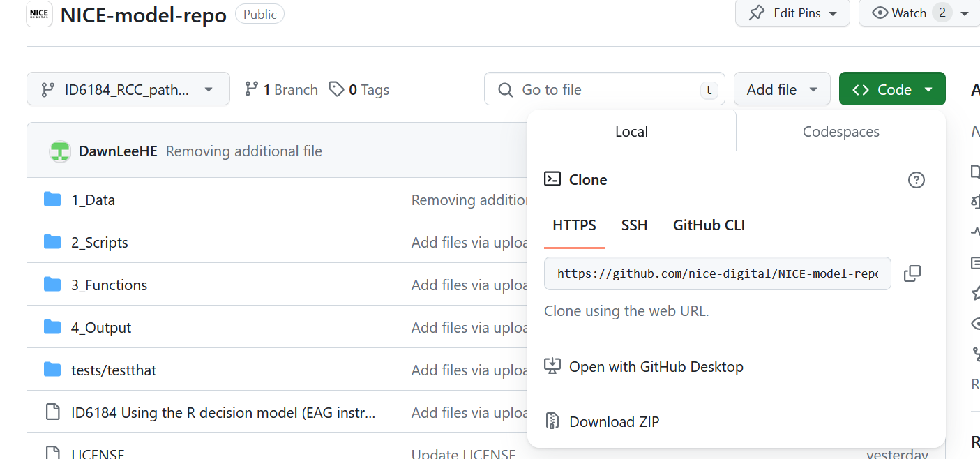Click the code brackets icon on Code button
This screenshot has height=459, width=980.
861,89
